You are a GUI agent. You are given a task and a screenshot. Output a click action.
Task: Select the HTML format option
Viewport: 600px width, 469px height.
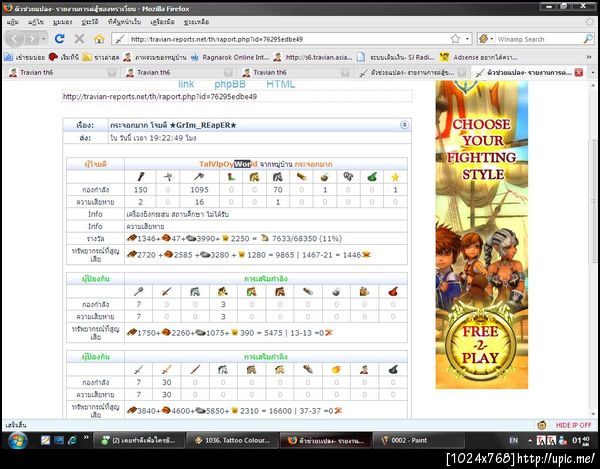[280, 84]
